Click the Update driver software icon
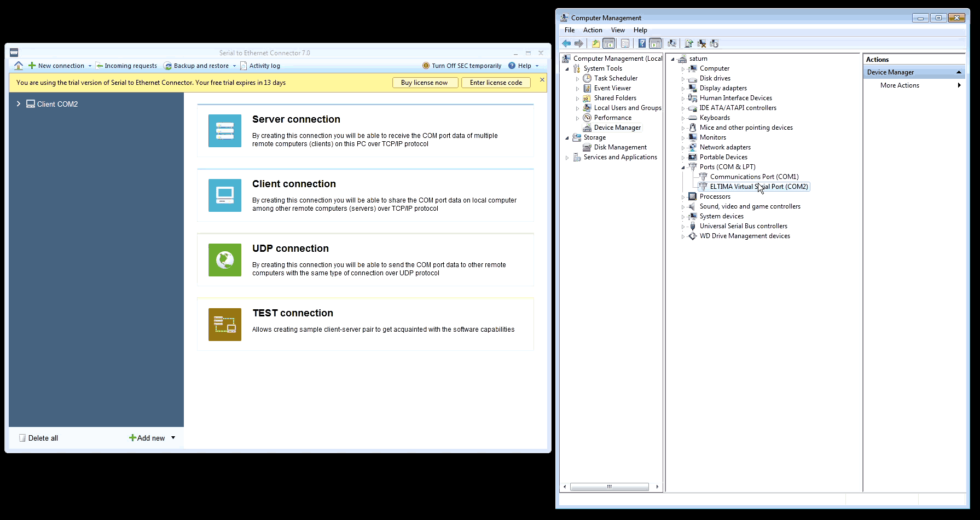The width and height of the screenshot is (980, 520). (689, 44)
